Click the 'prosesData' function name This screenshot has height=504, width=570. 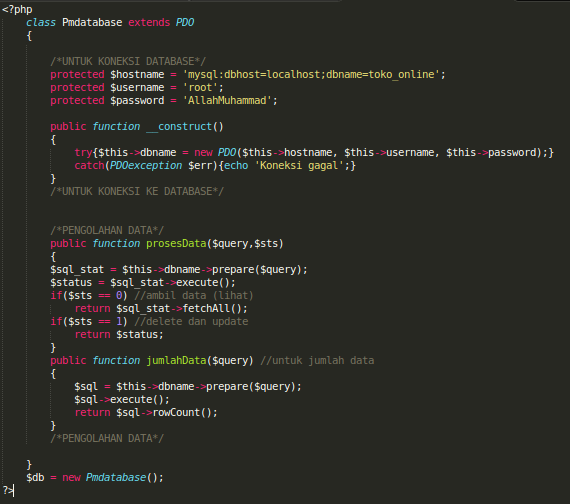(x=176, y=244)
